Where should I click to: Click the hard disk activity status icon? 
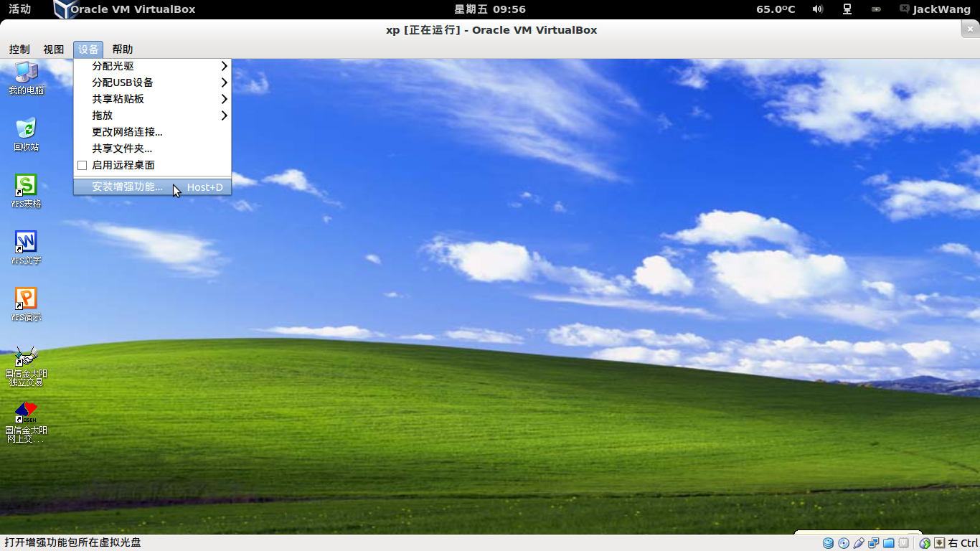click(829, 543)
